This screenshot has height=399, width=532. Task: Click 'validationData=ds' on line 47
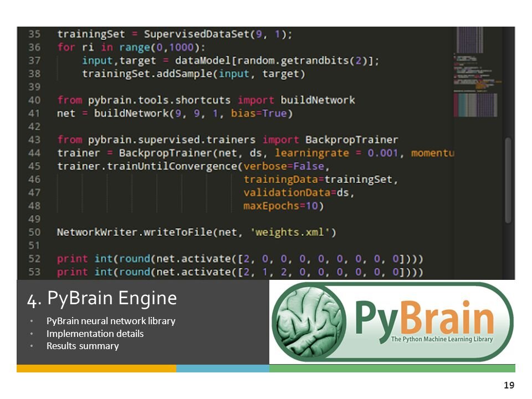pos(296,193)
